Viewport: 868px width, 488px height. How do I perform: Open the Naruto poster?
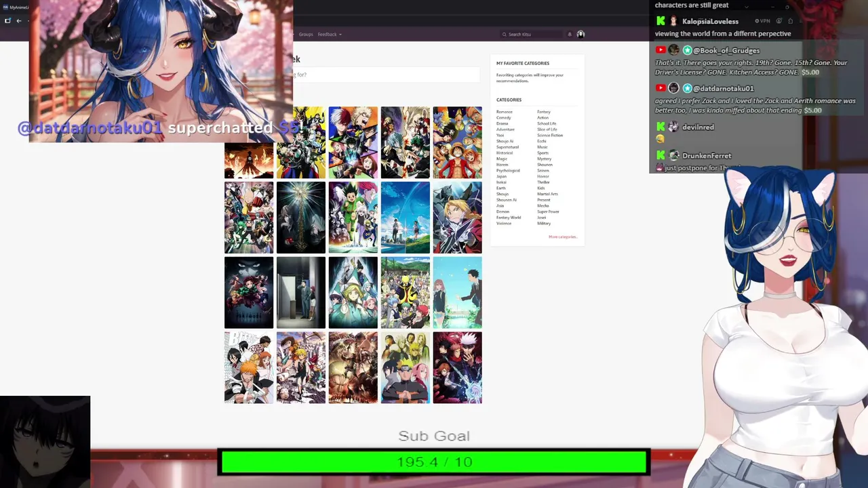tap(406, 368)
